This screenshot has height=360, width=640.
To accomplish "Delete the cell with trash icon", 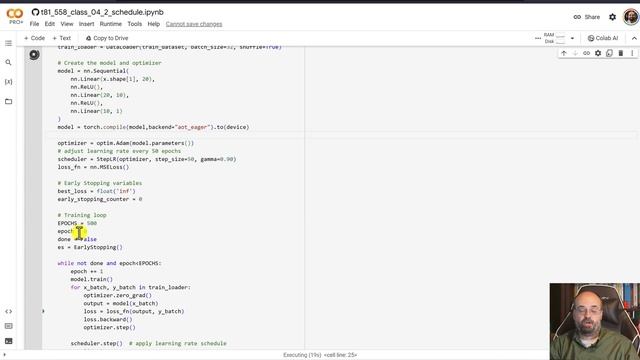I will click(621, 53).
